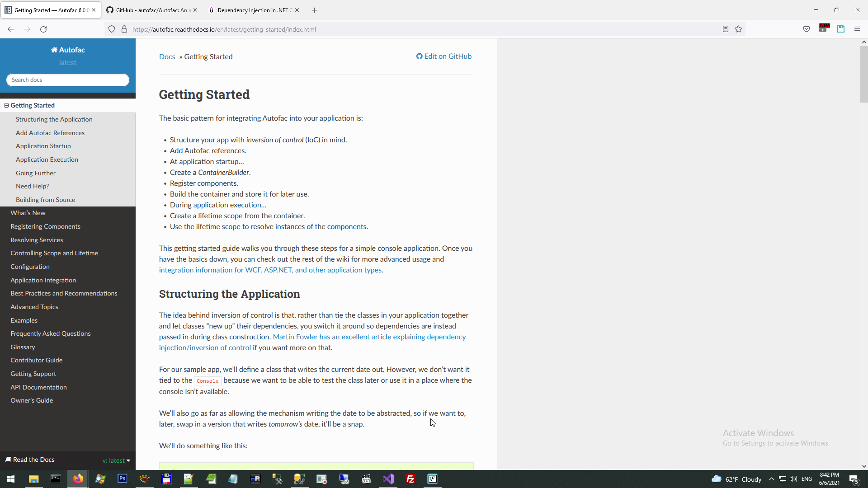The height and width of the screenshot is (488, 868).
Task: Collapse the Getting Started sidebar section
Action: [x=6, y=105]
